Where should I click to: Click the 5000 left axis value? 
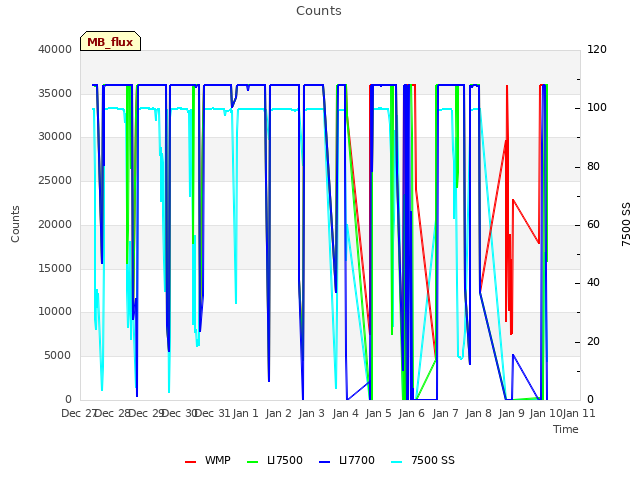click(58, 356)
